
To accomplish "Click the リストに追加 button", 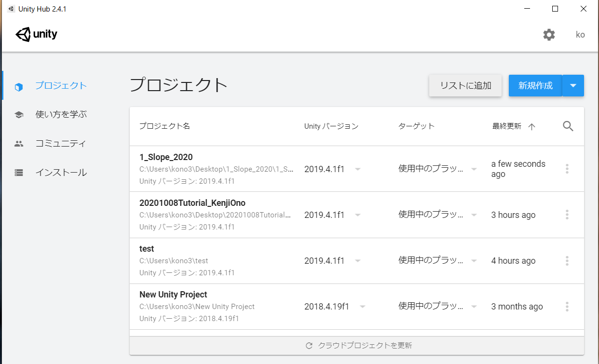I will [464, 85].
